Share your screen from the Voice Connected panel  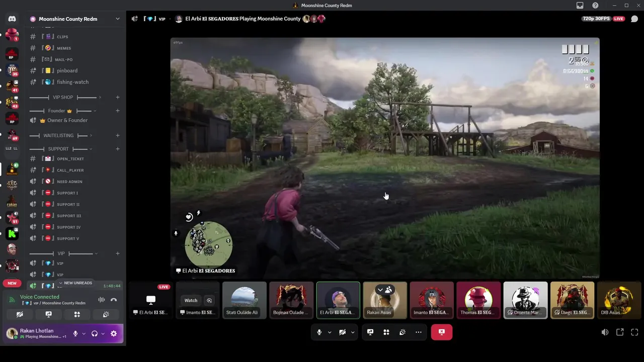click(x=48, y=314)
